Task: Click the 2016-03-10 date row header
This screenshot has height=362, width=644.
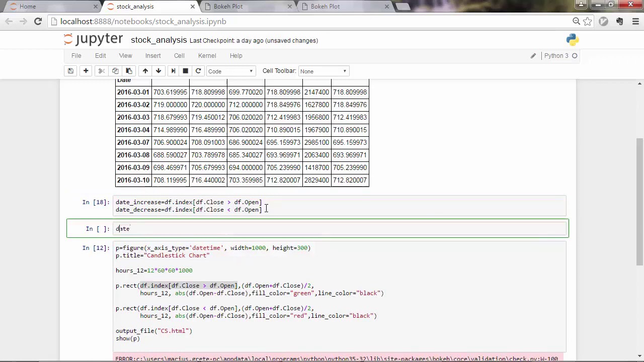Action: point(133,180)
